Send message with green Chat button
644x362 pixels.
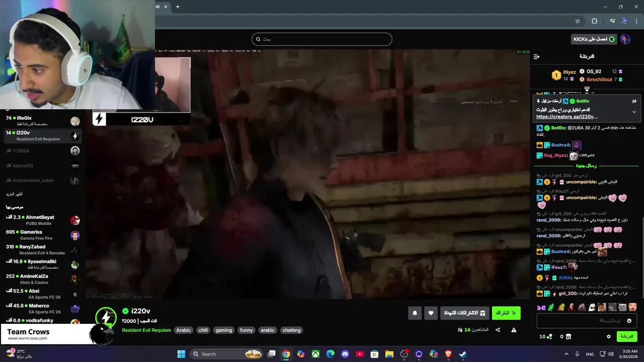tap(627, 336)
